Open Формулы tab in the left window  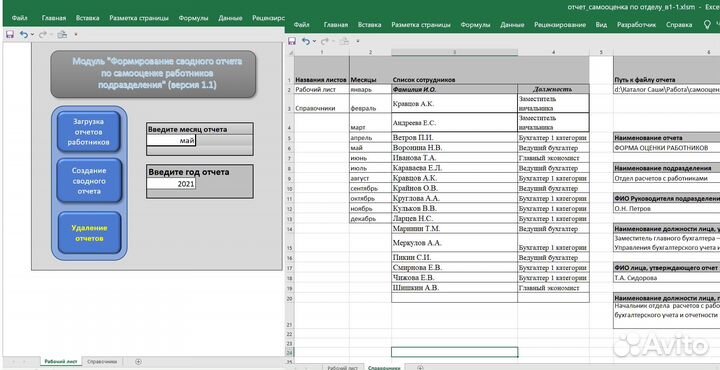[x=193, y=18]
